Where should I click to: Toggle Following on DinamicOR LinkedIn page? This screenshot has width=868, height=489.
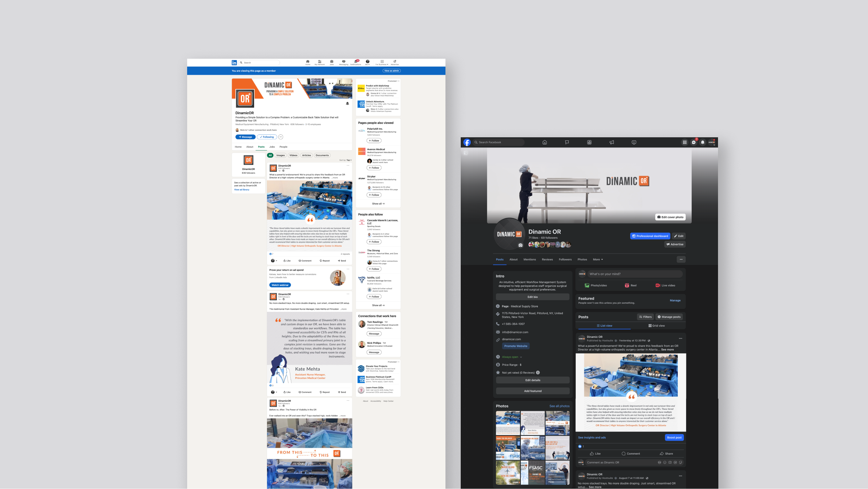(267, 137)
